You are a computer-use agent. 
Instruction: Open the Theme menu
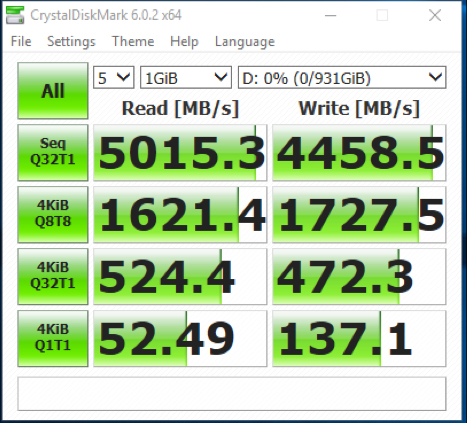pyautogui.click(x=133, y=42)
